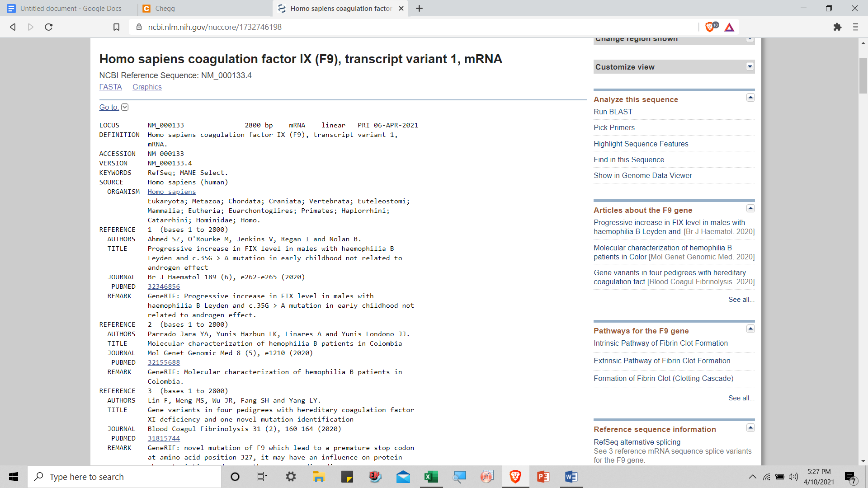Image resolution: width=868 pixels, height=488 pixels.
Task: Open the Brave main menu icon
Action: [855, 27]
